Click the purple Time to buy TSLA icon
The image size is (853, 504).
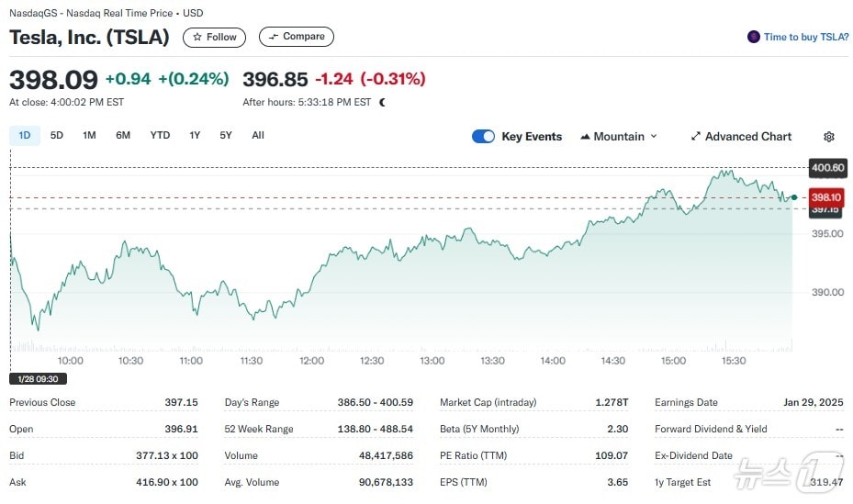[x=754, y=38]
